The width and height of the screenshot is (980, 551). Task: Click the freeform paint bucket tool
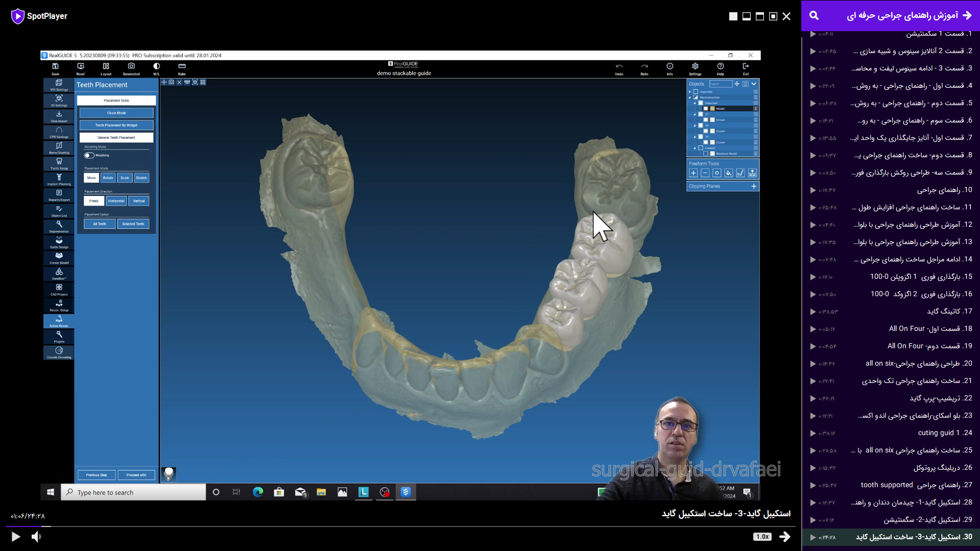tap(729, 173)
